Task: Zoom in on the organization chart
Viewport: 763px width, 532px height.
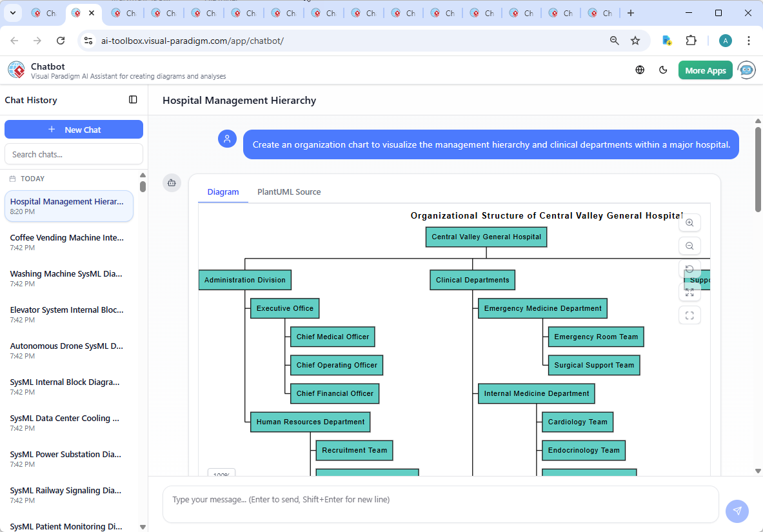Action: (689, 222)
